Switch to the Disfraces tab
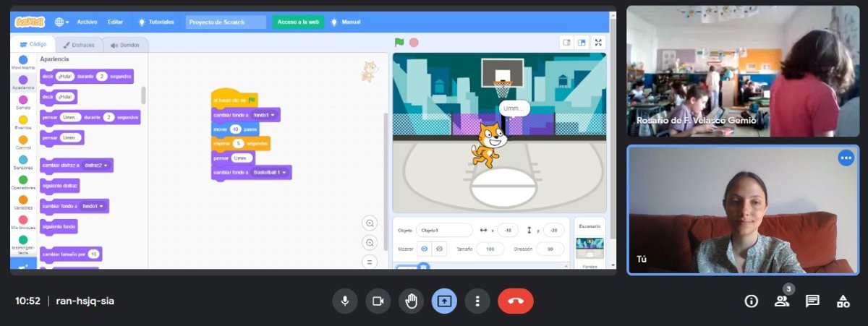868x326 pixels. pos(79,45)
